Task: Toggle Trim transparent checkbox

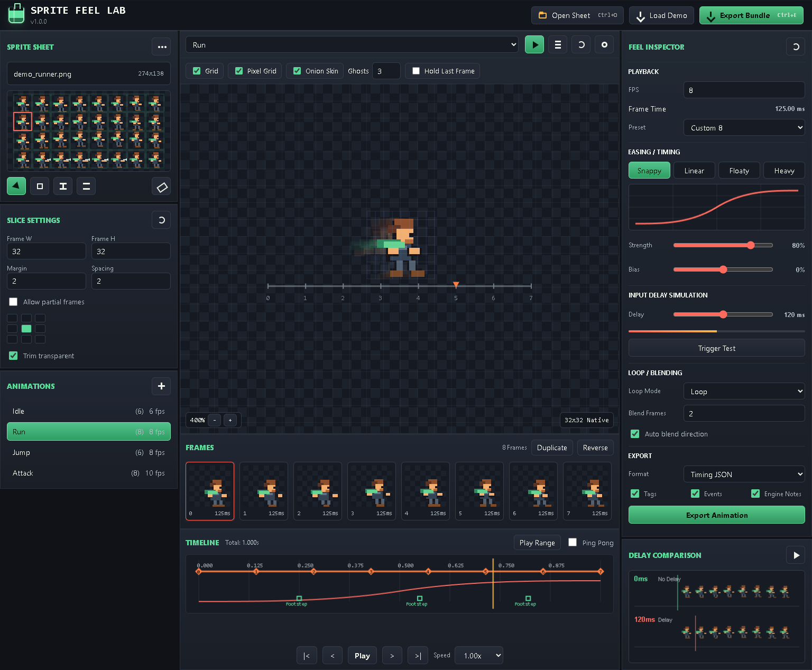Action: pos(13,356)
